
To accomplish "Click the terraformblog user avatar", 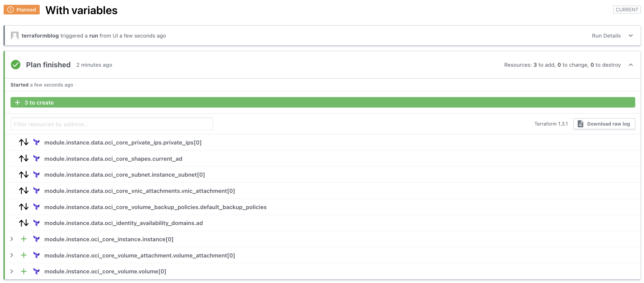I will click(x=15, y=36).
